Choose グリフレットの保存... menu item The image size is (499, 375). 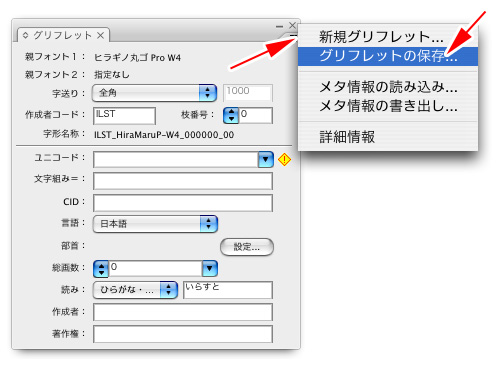coord(388,56)
